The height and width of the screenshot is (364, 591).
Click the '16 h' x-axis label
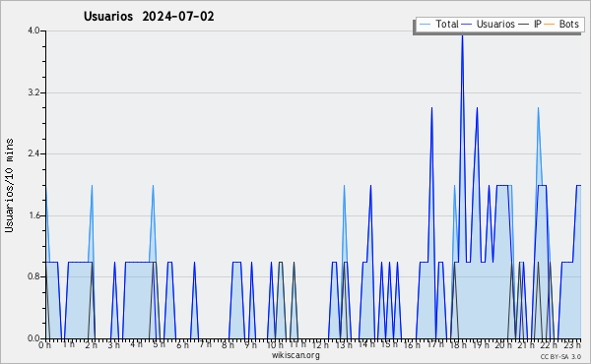click(412, 344)
